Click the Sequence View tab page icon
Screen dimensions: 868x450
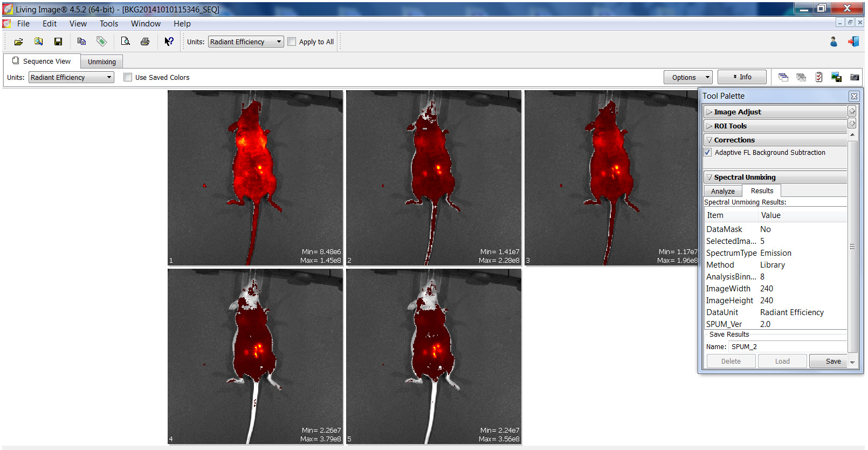pos(16,61)
